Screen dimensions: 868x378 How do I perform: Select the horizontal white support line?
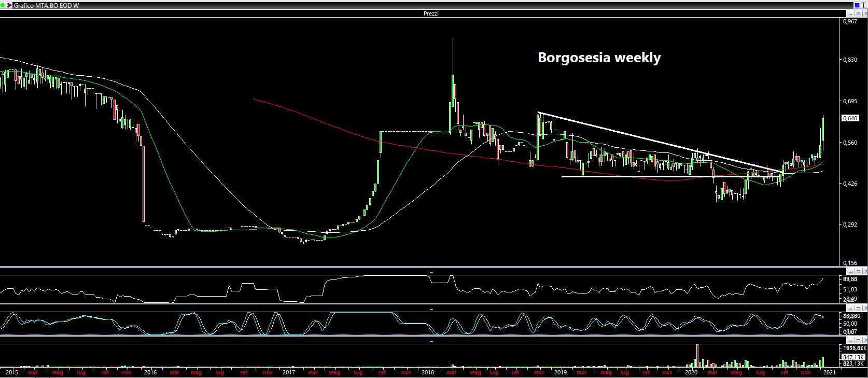(x=648, y=177)
